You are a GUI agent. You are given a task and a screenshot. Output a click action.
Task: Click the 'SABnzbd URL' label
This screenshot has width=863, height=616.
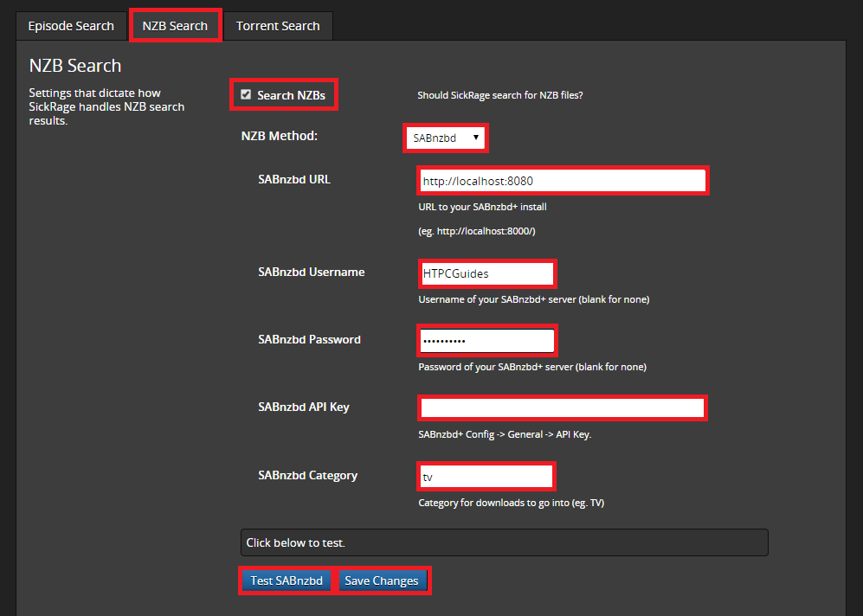tap(294, 180)
